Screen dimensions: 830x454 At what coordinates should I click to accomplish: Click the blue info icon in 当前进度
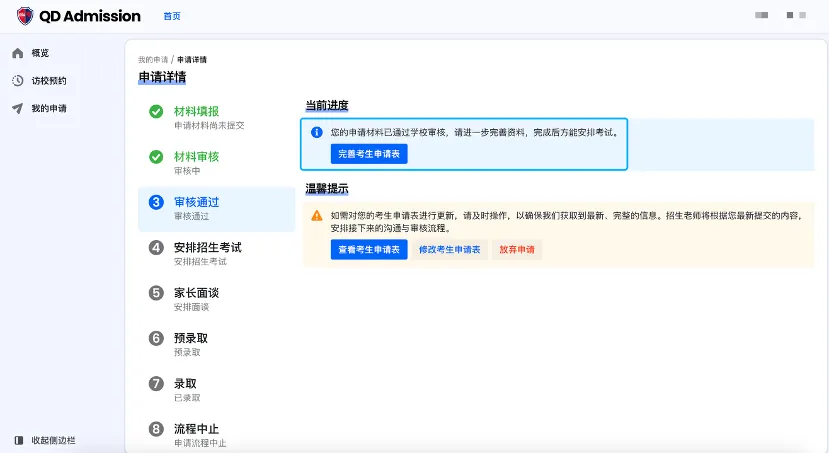(x=316, y=132)
